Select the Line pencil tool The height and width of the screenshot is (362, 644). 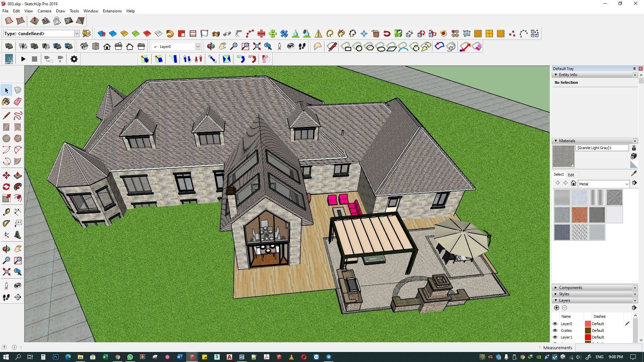pos(6,116)
